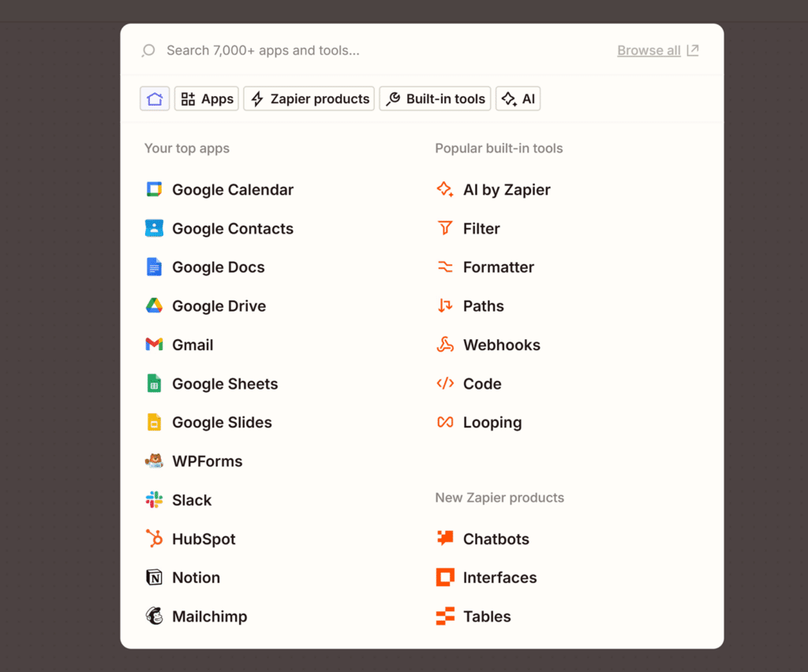Image resolution: width=808 pixels, height=672 pixels.
Task: Select the Filter funnel icon
Action: tap(445, 228)
